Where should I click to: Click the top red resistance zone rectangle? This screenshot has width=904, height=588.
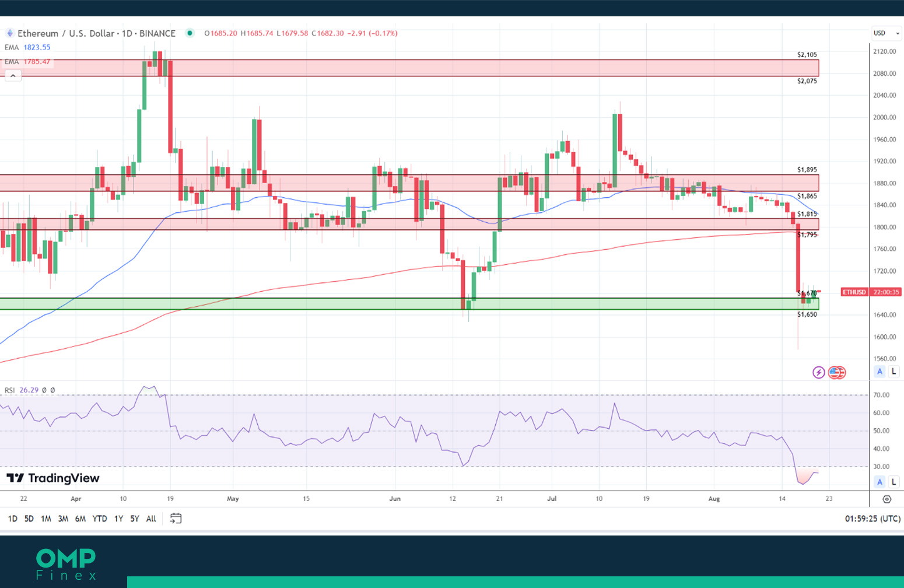pos(409,68)
